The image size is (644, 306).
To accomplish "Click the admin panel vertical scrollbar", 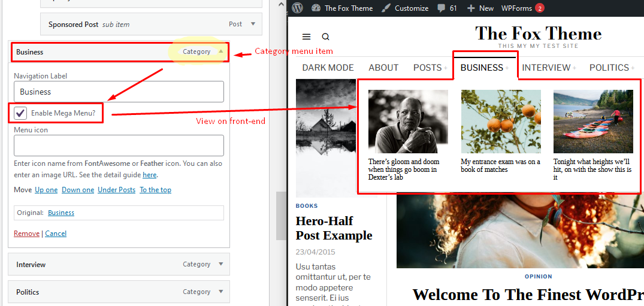I will pyautogui.click(x=282, y=216).
